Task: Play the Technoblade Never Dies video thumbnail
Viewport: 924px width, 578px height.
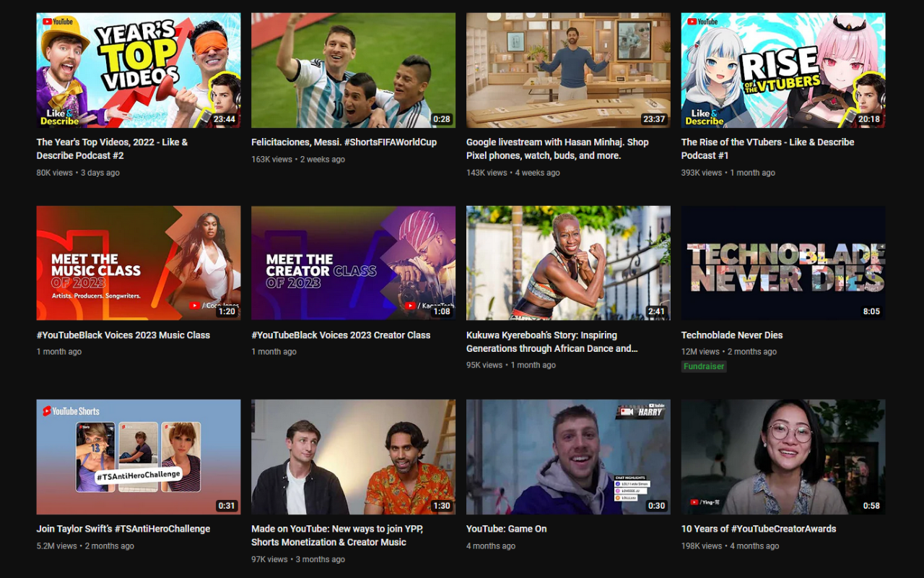Action: 783,263
